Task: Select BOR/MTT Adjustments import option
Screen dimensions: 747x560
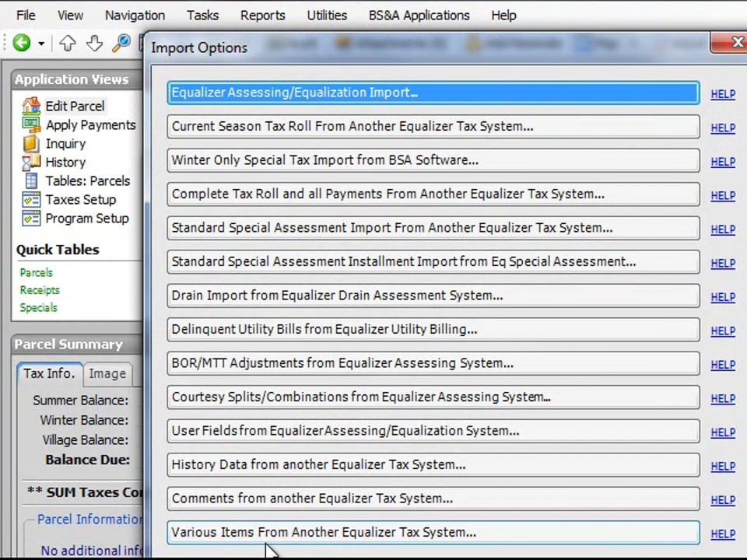Action: tap(433, 363)
